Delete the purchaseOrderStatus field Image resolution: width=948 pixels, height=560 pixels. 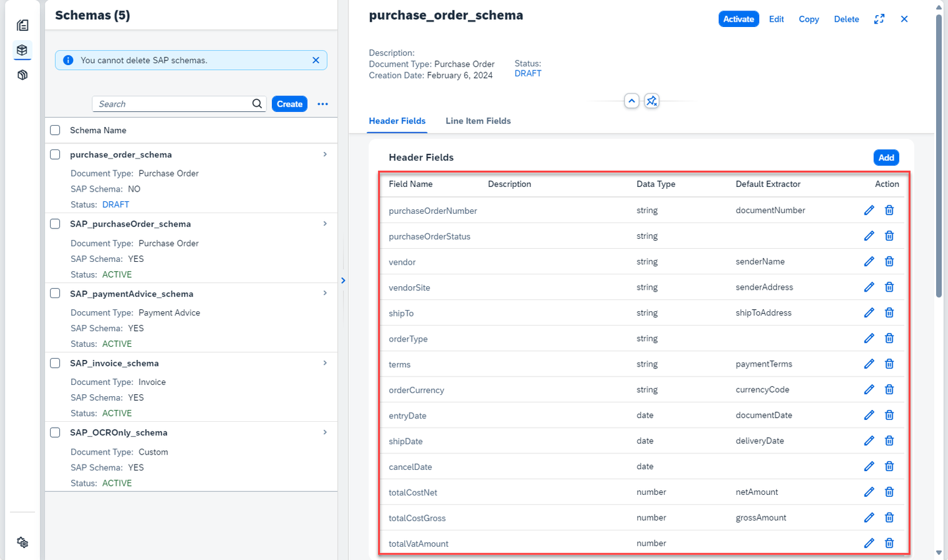tap(889, 236)
